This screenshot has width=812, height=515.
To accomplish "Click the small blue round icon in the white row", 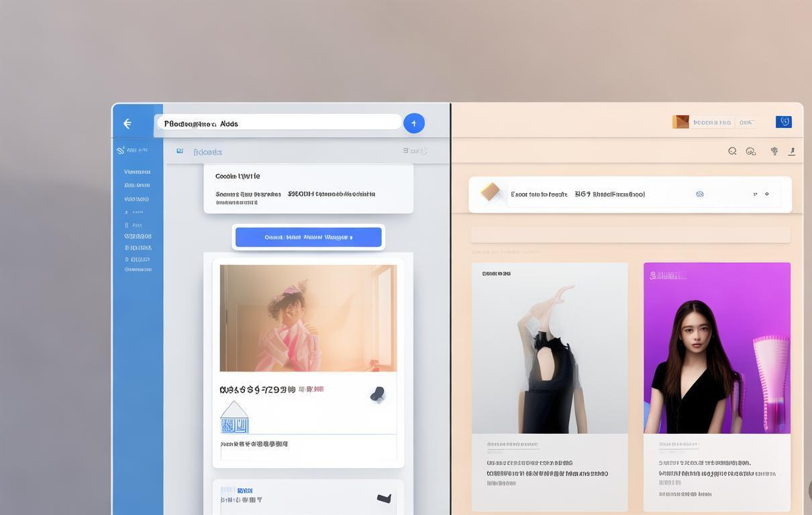I will (x=700, y=194).
